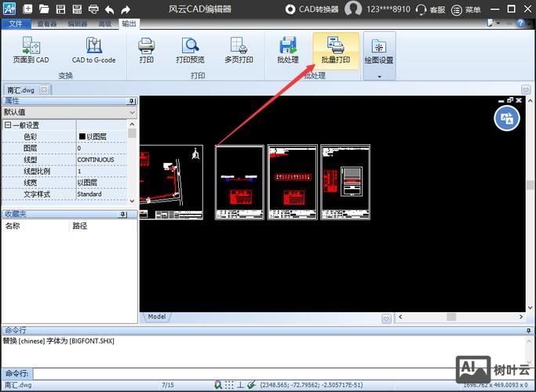Switch to the 文件 menu tab
The width and height of the screenshot is (536, 392).
click(x=14, y=24)
